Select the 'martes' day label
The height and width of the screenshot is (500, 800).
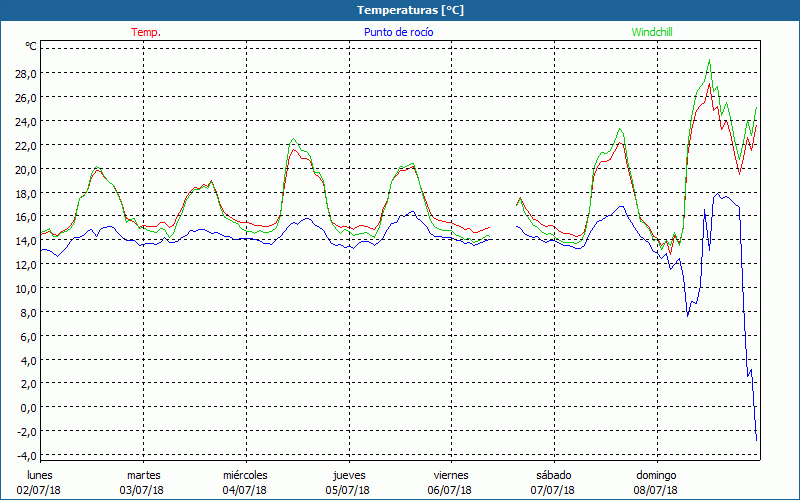[x=143, y=475]
